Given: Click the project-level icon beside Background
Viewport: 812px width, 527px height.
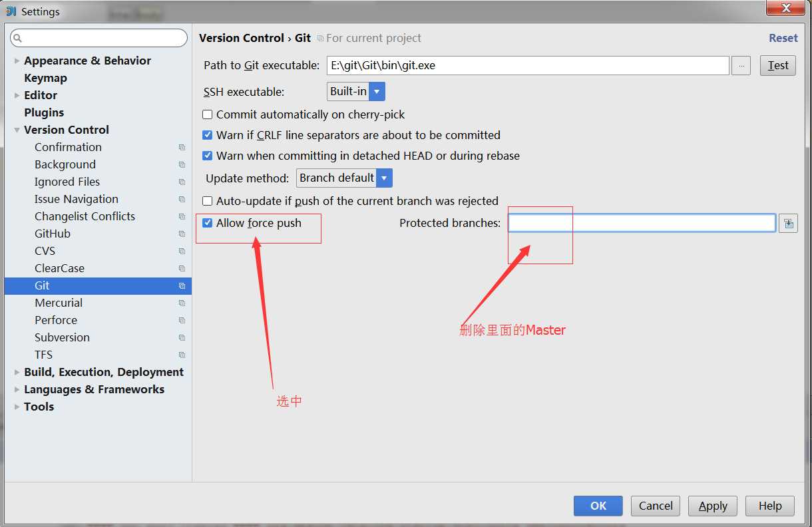Looking at the screenshot, I should (x=182, y=164).
